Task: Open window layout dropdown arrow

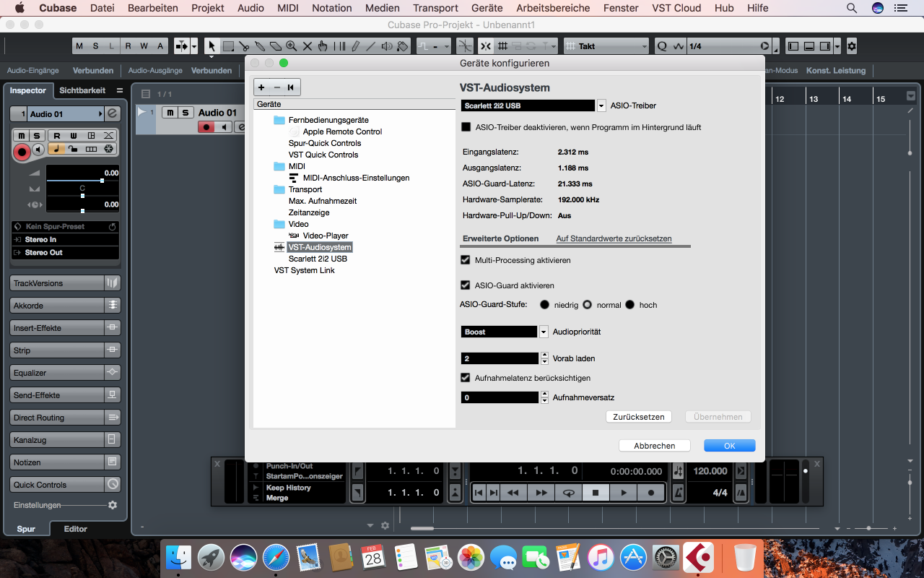Action: click(837, 46)
